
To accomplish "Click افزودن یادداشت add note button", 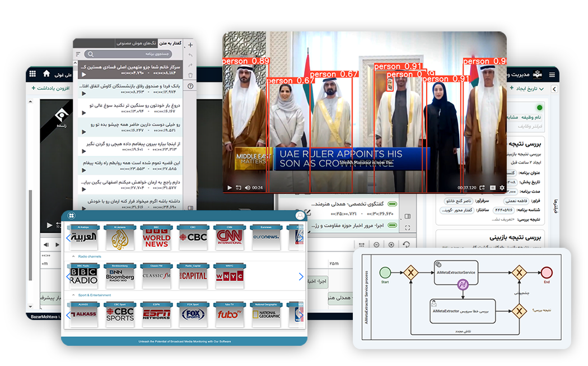I will pyautogui.click(x=50, y=88).
